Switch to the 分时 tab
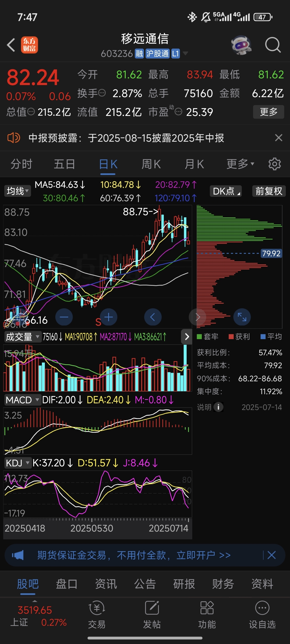 coord(21,164)
